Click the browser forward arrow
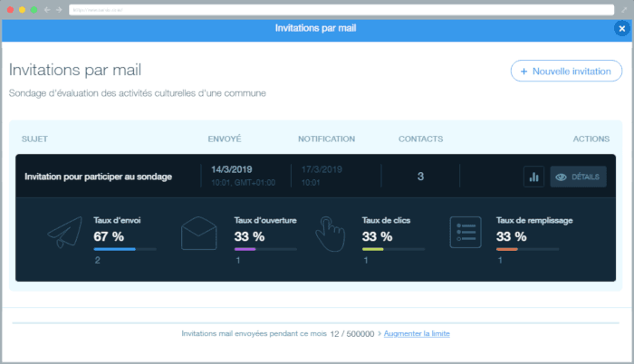The height and width of the screenshot is (364, 634). [59, 9]
